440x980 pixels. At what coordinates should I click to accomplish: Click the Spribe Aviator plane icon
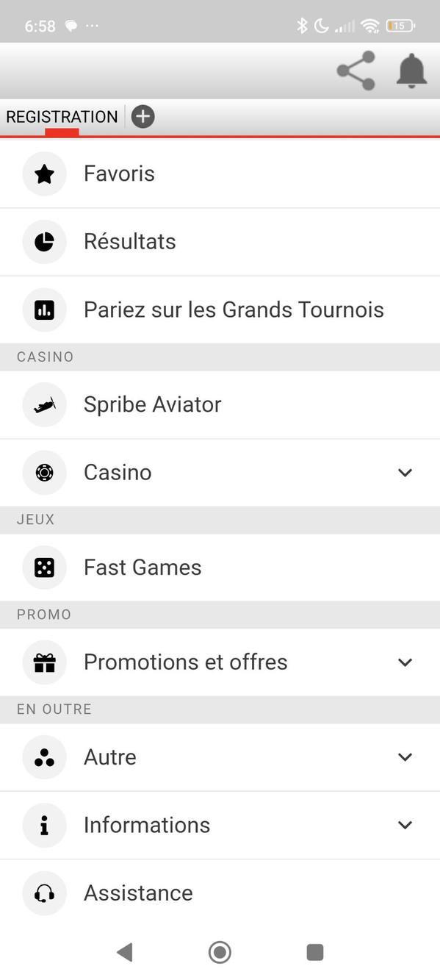coord(44,404)
